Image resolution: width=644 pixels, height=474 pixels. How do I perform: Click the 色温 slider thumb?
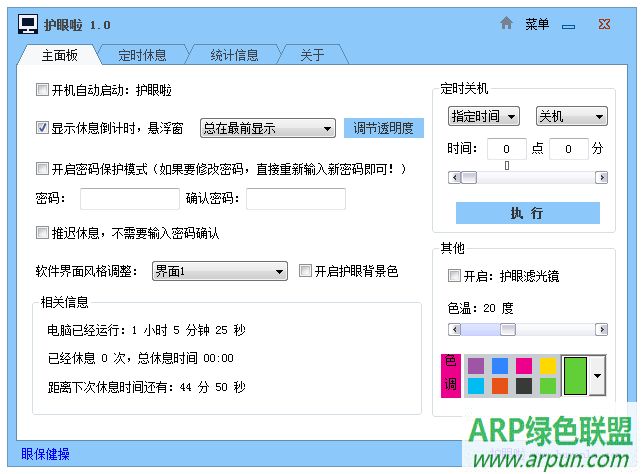click(x=507, y=329)
